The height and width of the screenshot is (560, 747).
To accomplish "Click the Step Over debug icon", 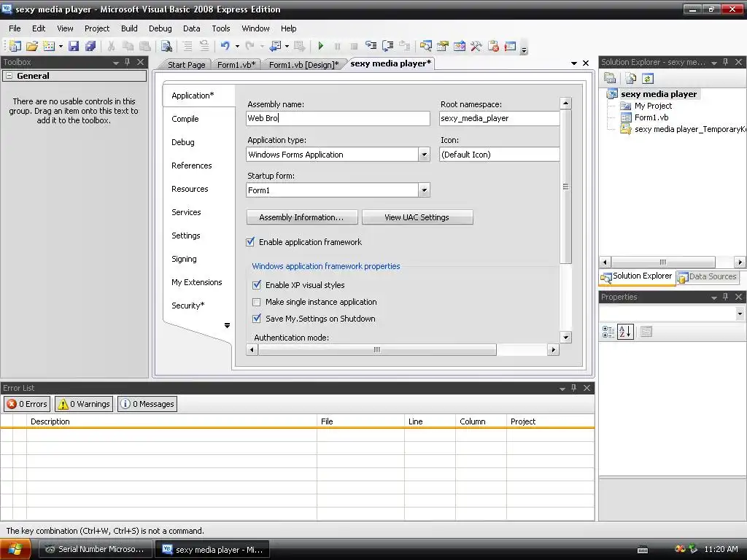I will click(388, 46).
